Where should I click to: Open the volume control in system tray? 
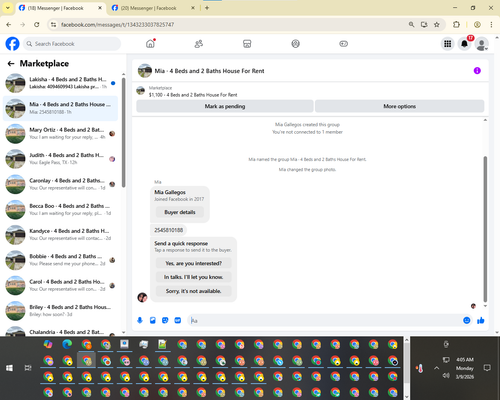(x=446, y=376)
